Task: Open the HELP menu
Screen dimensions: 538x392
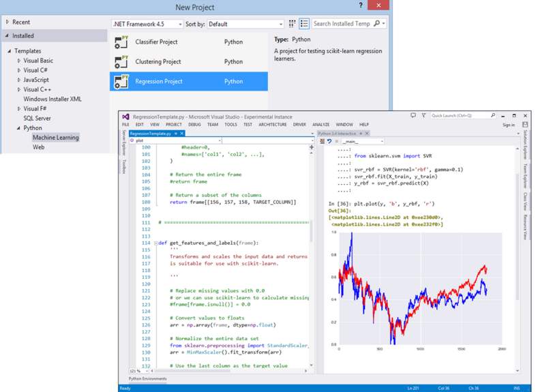Action: point(364,125)
